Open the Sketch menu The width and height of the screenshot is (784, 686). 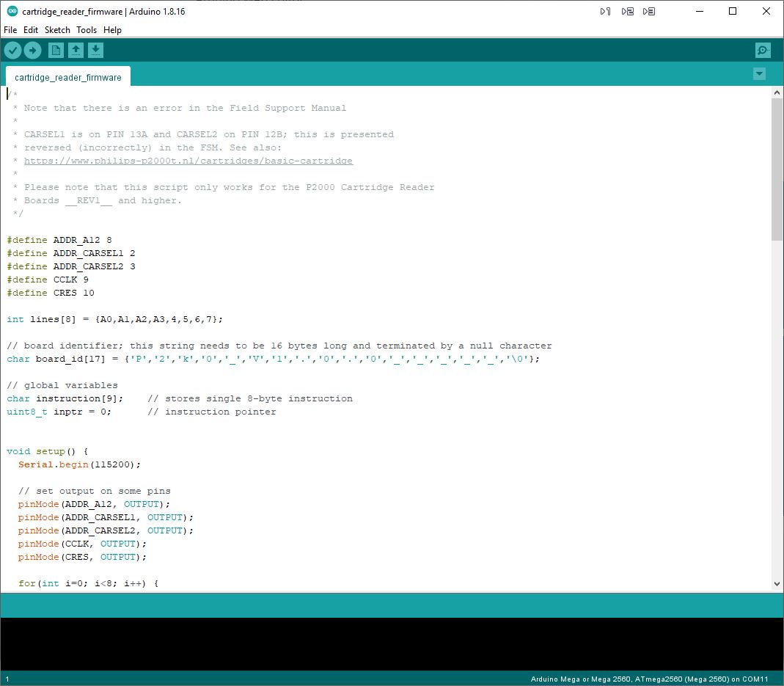[57, 30]
